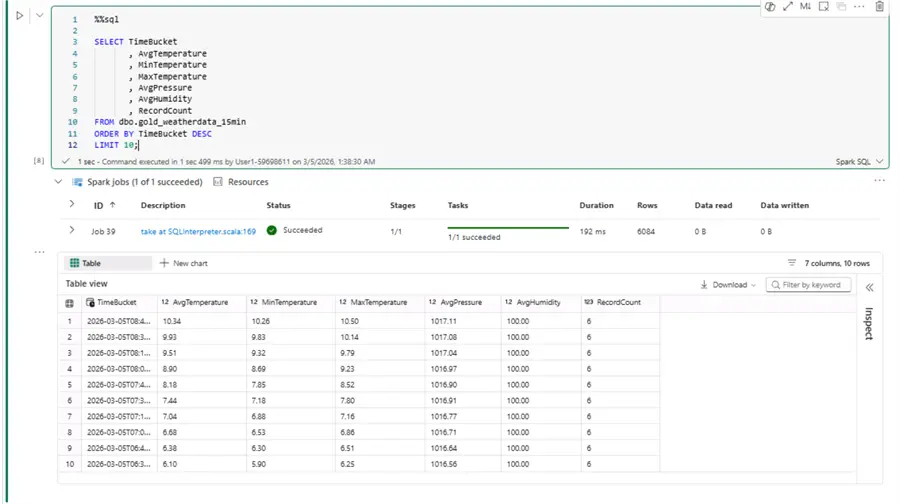
Task: Select AvgTemperature cell 6.38
Action: (x=202, y=448)
